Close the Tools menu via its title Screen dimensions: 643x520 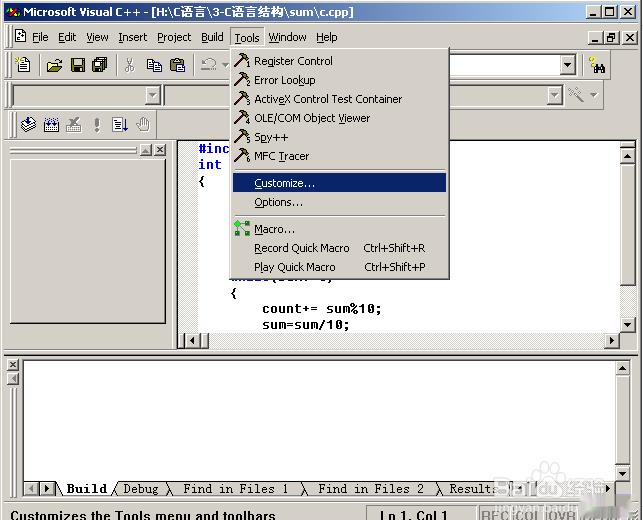click(x=247, y=38)
